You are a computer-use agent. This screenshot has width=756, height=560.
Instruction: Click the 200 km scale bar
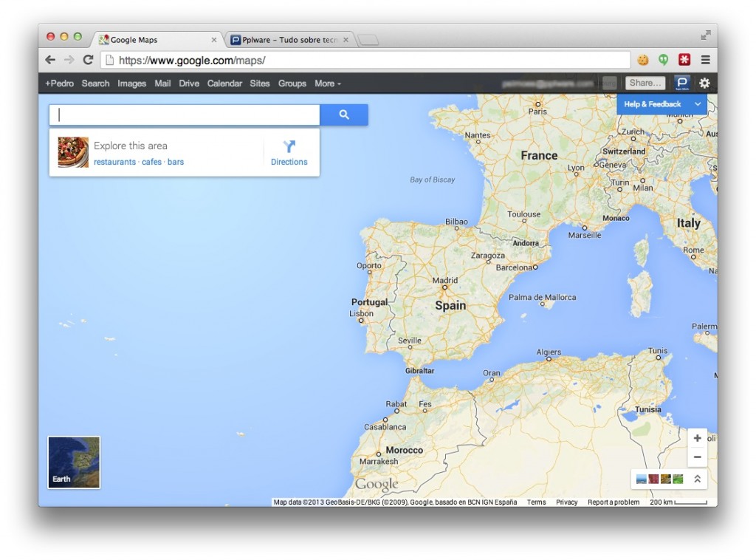pyautogui.click(x=678, y=502)
